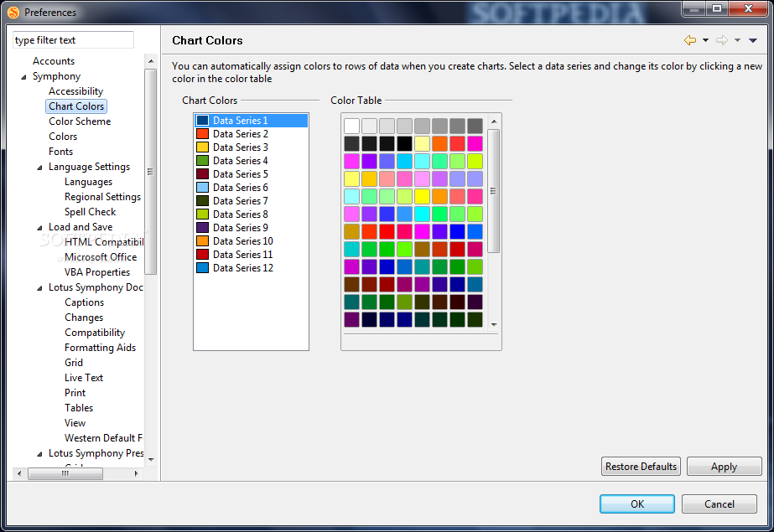Select Data Series 2 in list

click(x=252, y=134)
